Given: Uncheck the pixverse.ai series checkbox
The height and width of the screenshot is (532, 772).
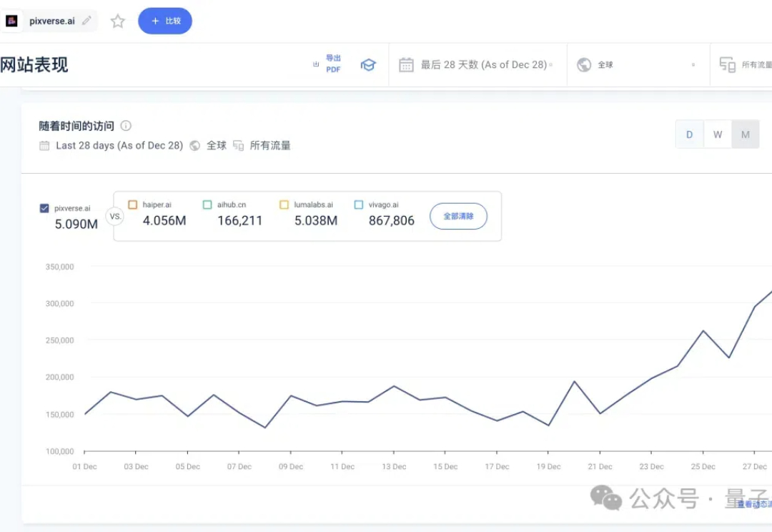Looking at the screenshot, I should [x=44, y=208].
